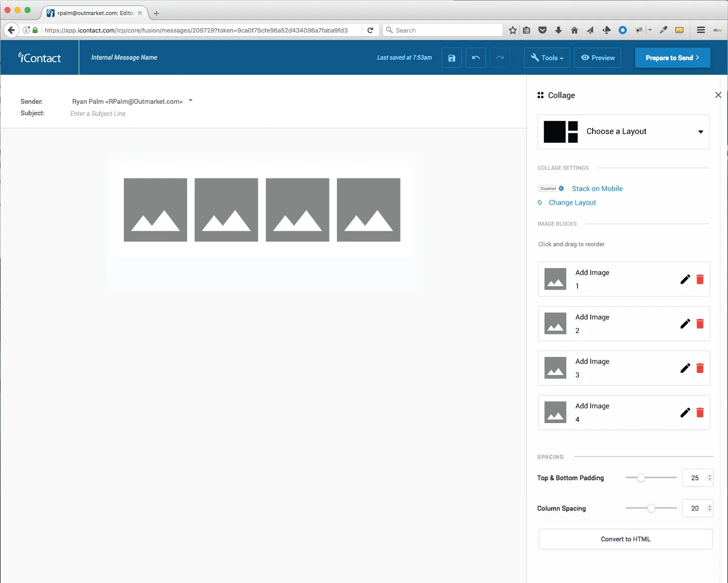Open the Tools menu
Viewport: 728px width, 583px height.
pos(547,58)
